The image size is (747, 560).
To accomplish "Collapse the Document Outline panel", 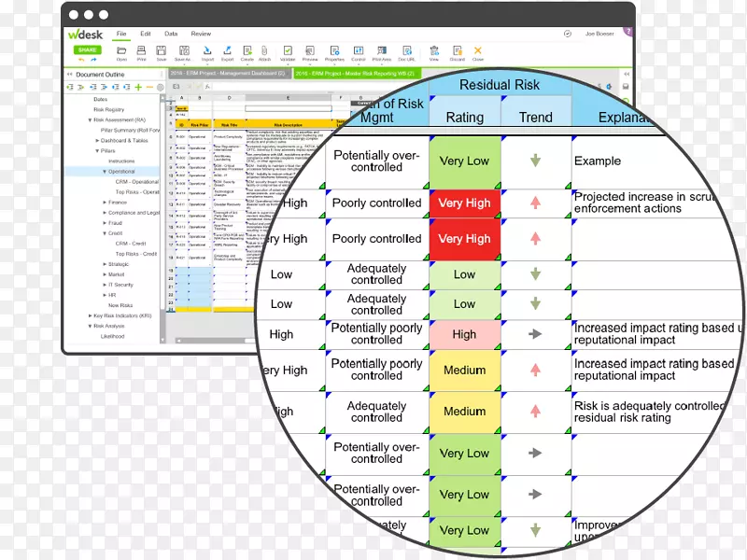I will (x=69, y=74).
